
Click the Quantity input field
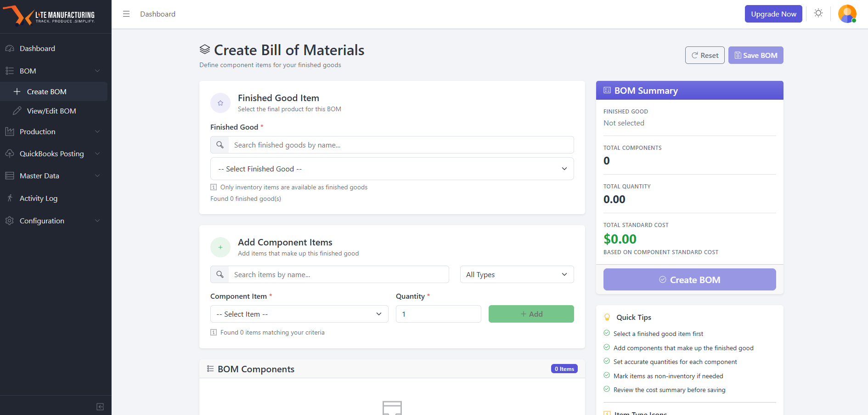click(439, 314)
